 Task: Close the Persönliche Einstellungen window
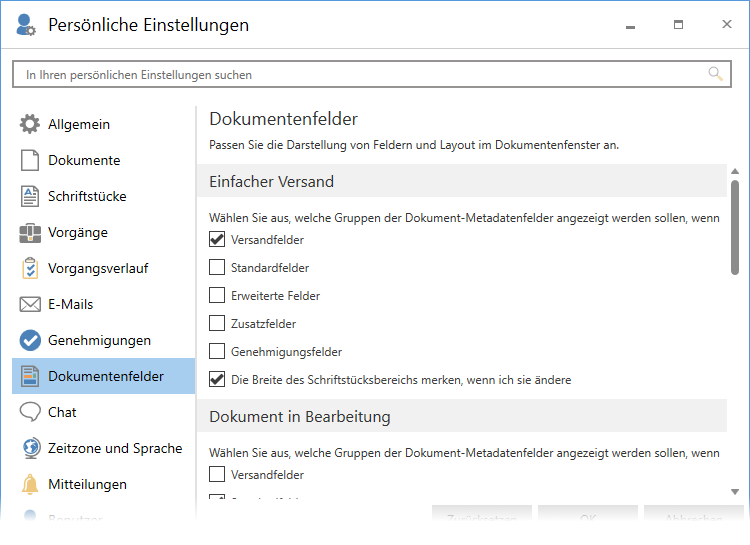coord(727,24)
